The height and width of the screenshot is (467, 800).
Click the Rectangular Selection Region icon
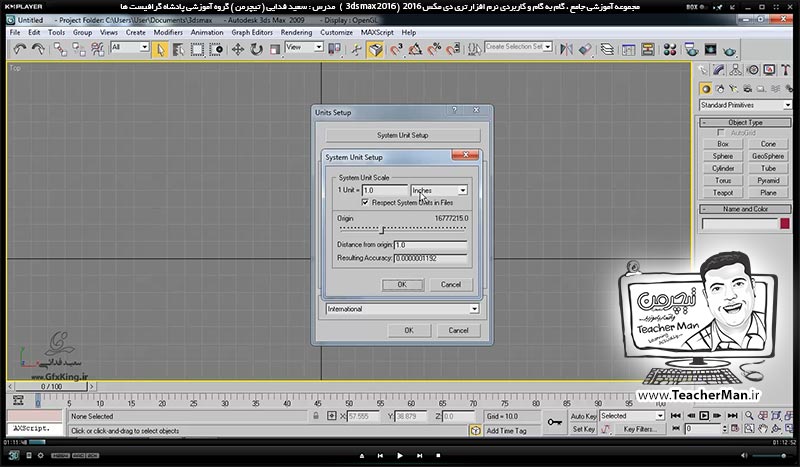pyautogui.click(x=197, y=50)
